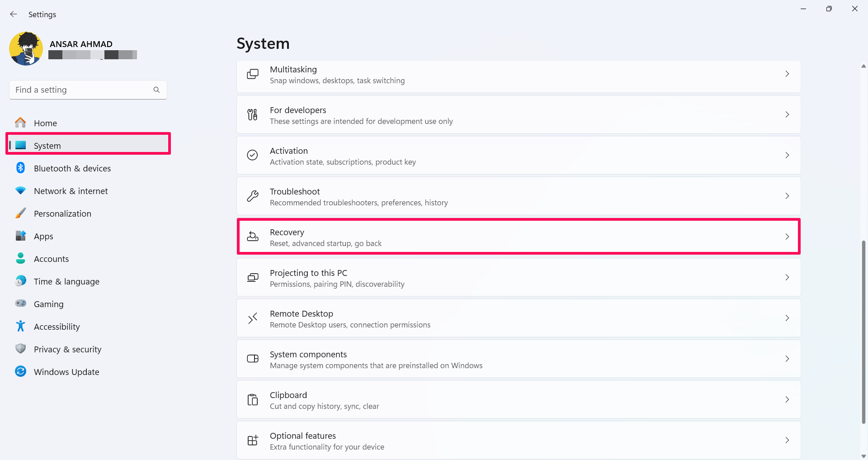Click the Network Wi-Fi icon in sidebar

tap(20, 191)
